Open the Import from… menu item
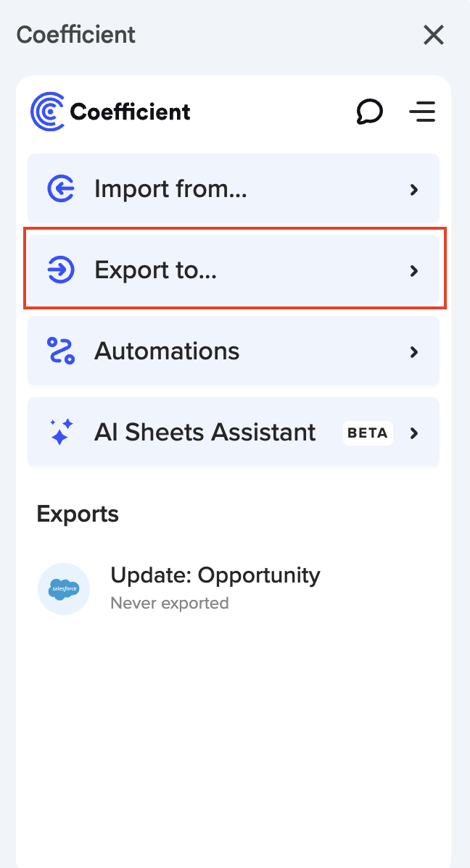 click(170, 190)
